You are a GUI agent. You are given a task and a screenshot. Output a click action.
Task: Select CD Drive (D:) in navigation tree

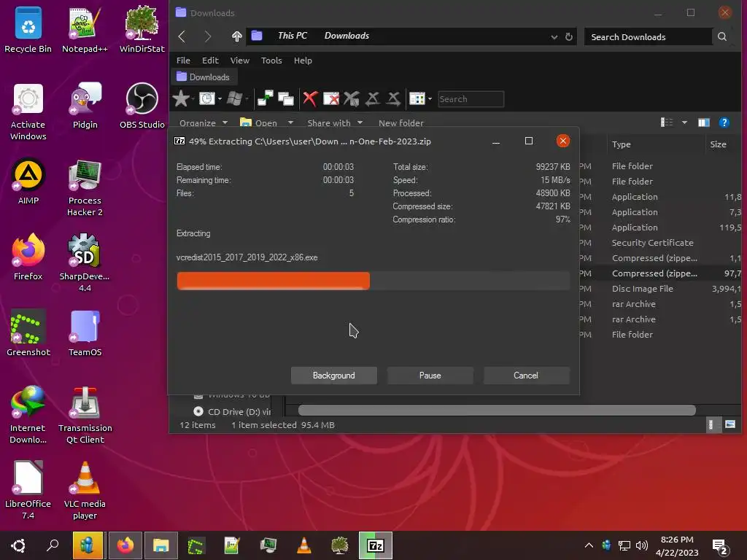pyautogui.click(x=233, y=411)
